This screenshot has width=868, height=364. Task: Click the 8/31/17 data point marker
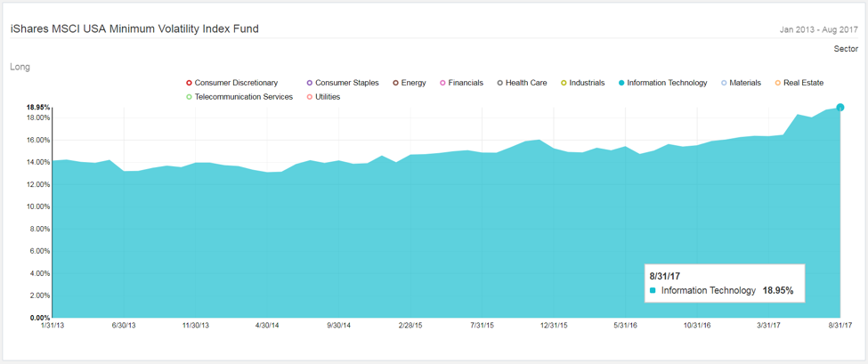click(x=840, y=108)
